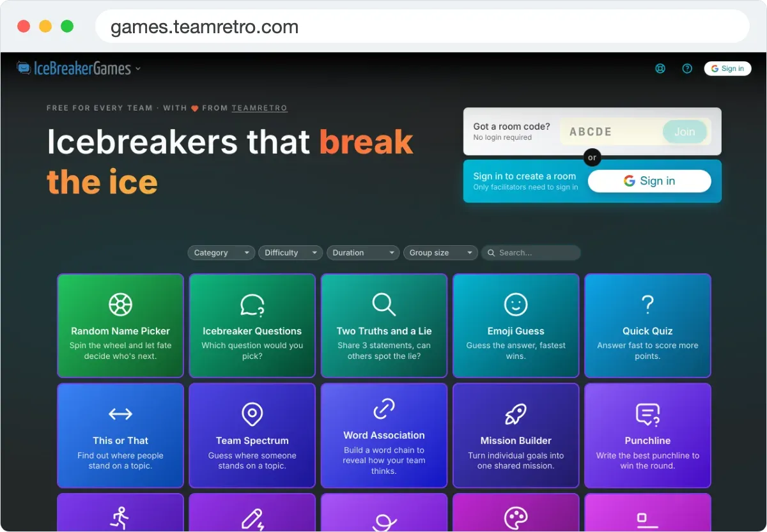Click the game Search field
The image size is (767, 532).
(x=531, y=253)
